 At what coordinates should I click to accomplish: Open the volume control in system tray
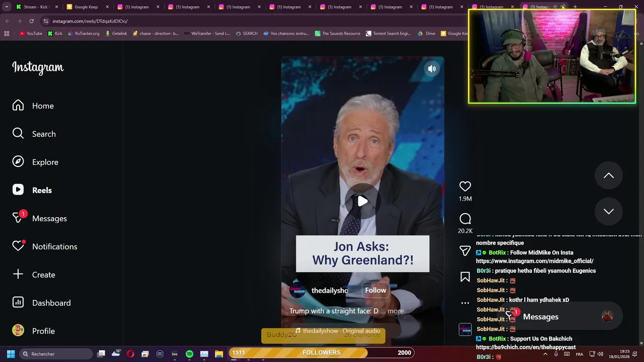coord(600,354)
